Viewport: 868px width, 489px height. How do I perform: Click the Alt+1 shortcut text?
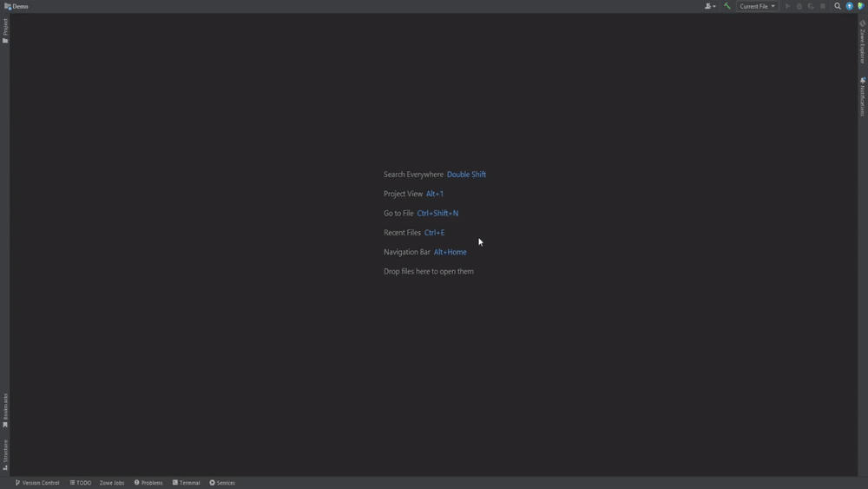coord(435,194)
